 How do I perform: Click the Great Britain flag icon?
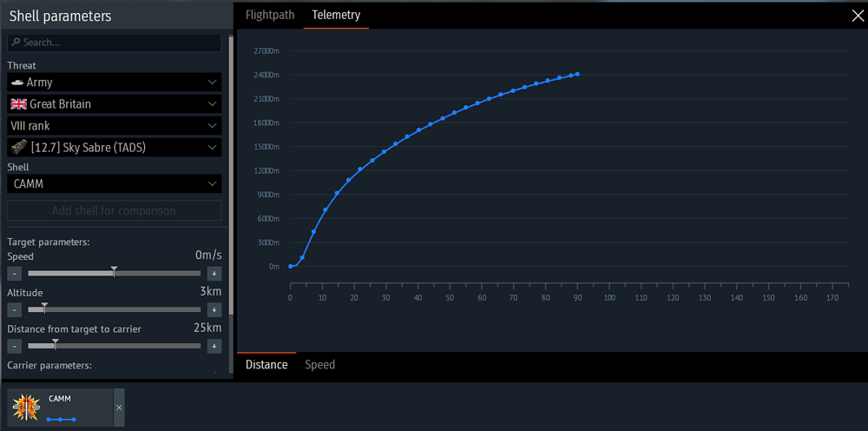pos(19,103)
